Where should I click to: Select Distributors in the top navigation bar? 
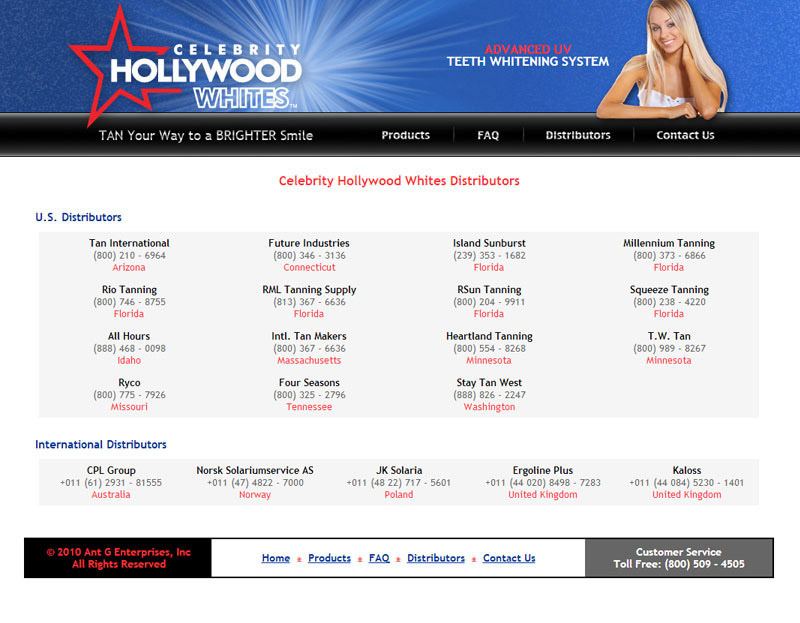[x=578, y=135]
